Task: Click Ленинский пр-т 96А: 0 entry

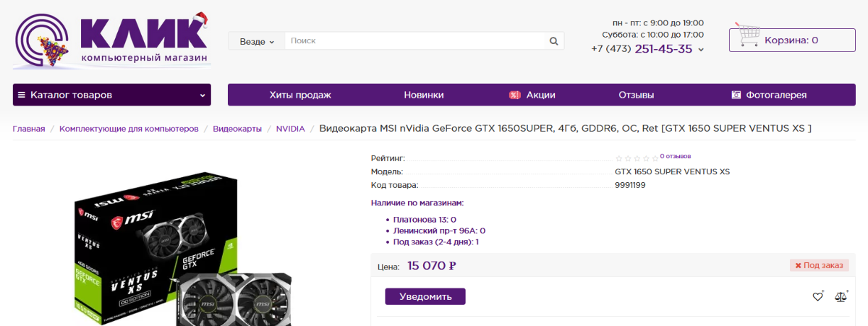Action: click(x=439, y=231)
